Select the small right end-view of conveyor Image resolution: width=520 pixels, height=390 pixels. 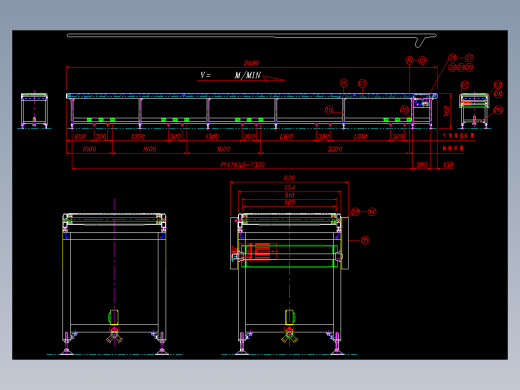click(x=474, y=110)
